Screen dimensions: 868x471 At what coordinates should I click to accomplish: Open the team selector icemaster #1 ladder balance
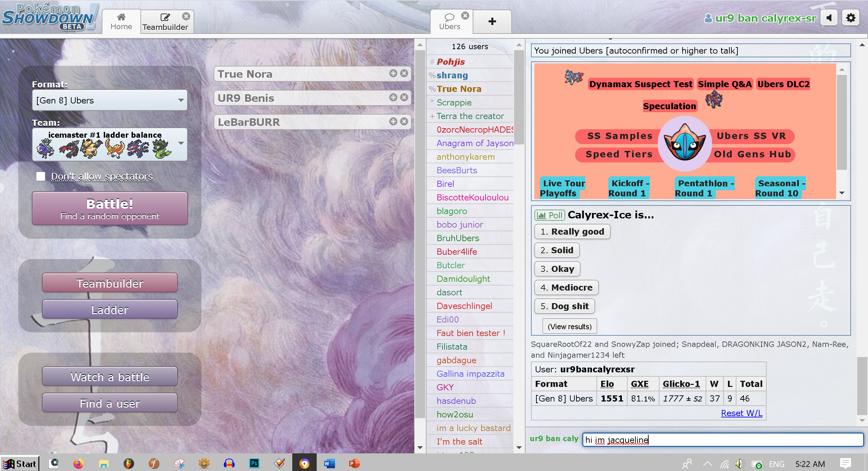110,144
